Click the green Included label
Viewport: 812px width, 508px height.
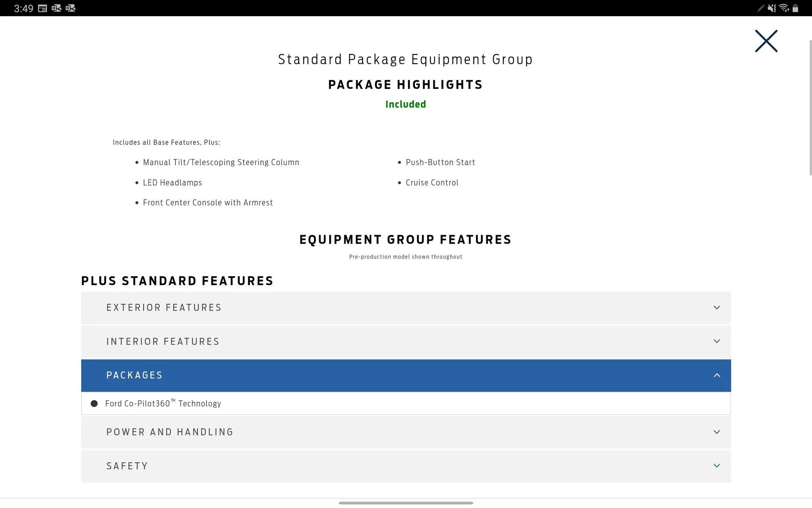click(406, 104)
